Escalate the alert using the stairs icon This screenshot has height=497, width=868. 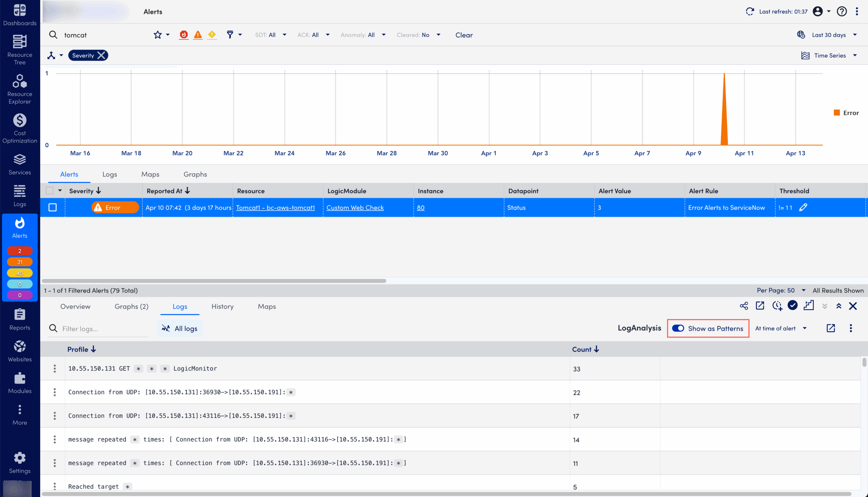(x=809, y=306)
